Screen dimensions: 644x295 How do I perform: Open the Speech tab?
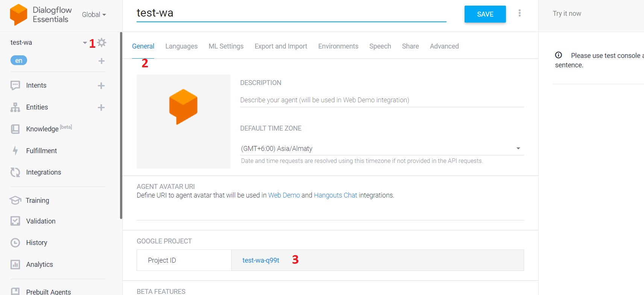pos(380,46)
